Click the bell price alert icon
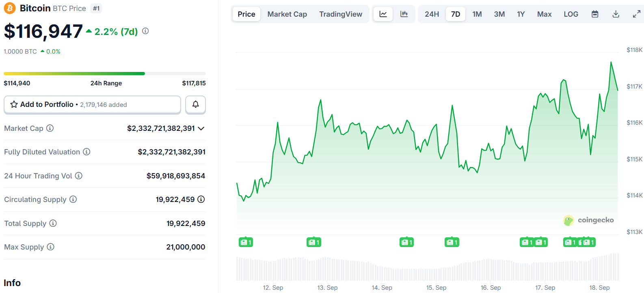The height and width of the screenshot is (293, 644). (195, 104)
